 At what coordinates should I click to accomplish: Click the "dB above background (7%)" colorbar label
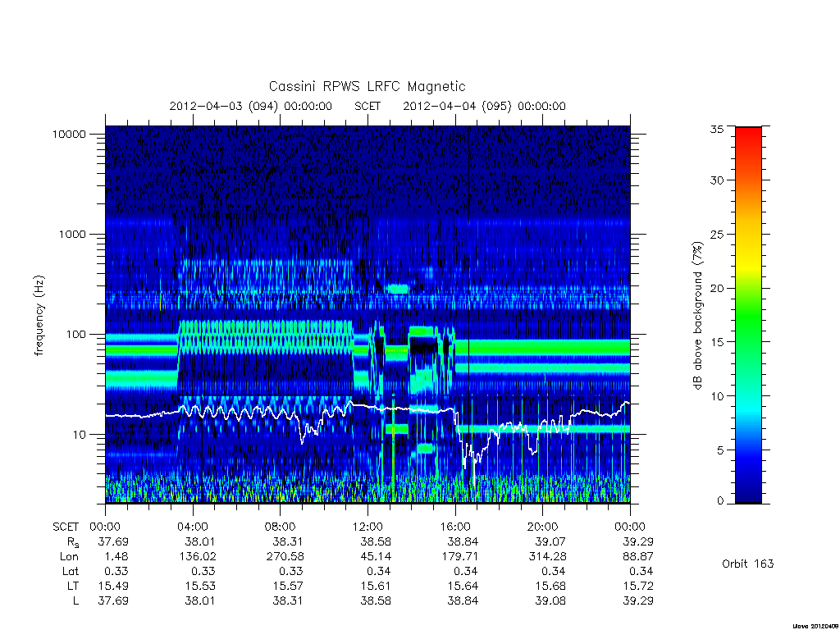697,315
